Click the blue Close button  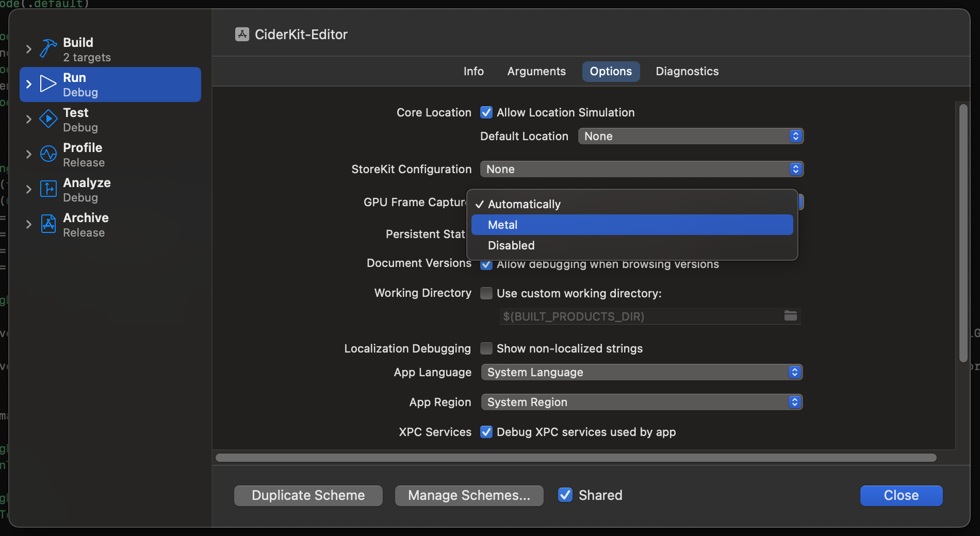click(x=901, y=495)
